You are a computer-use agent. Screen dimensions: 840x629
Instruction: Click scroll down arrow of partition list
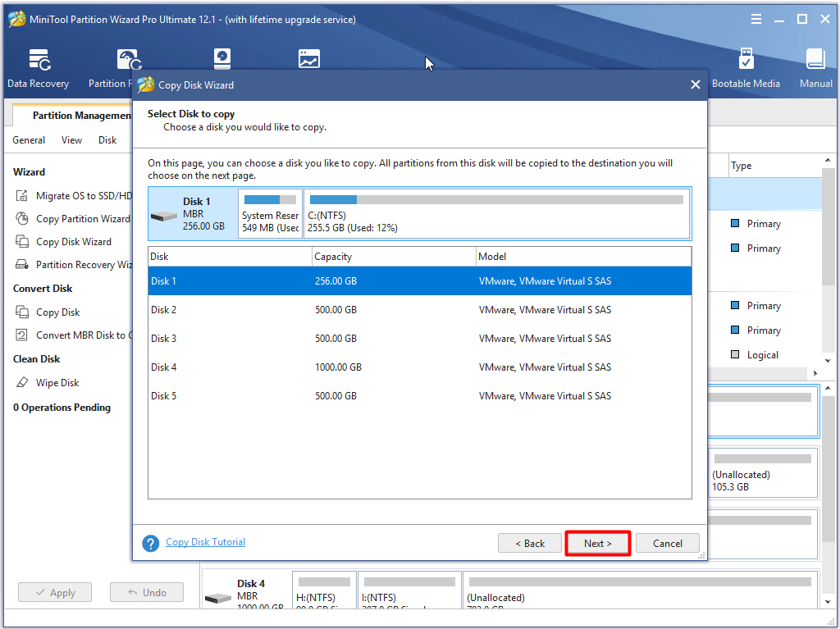[829, 361]
